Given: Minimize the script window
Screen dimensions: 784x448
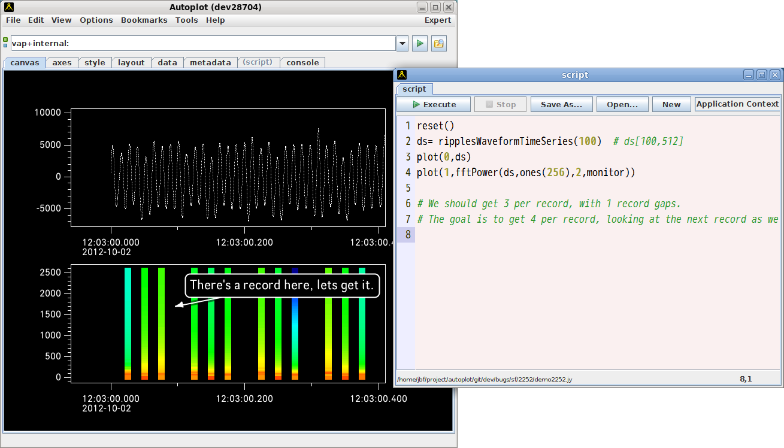Looking at the screenshot, I should pos(748,74).
